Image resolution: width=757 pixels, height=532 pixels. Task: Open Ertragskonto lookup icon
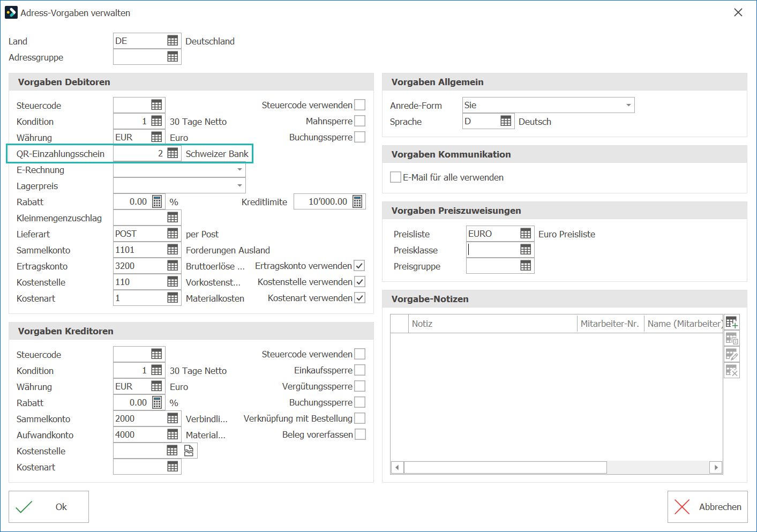[x=173, y=266]
